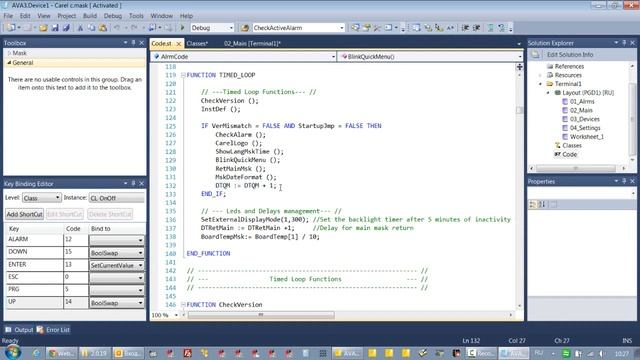Click the Paste toolbar icon

pos(103,28)
